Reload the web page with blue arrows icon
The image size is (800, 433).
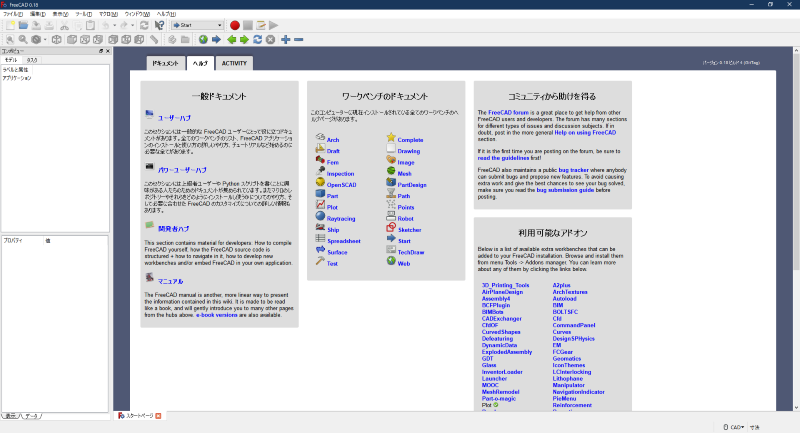coord(258,40)
